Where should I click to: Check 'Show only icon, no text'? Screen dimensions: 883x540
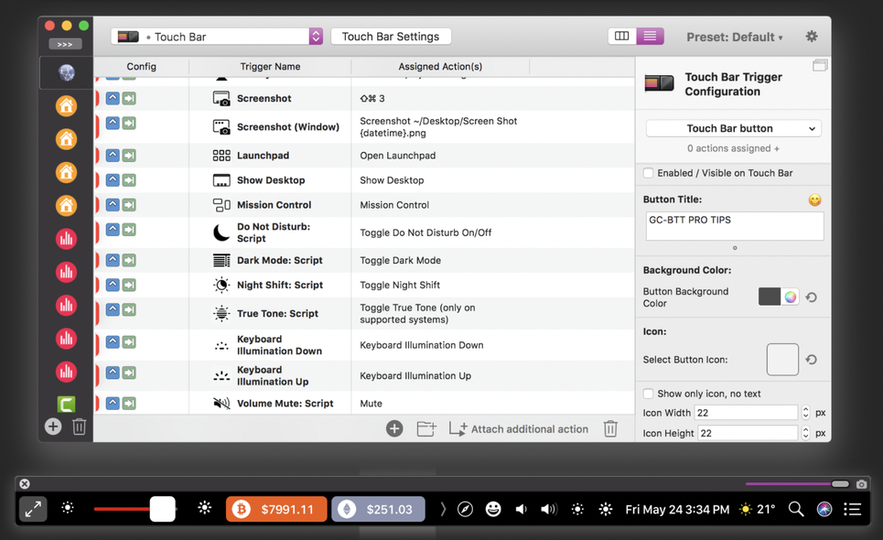click(648, 394)
